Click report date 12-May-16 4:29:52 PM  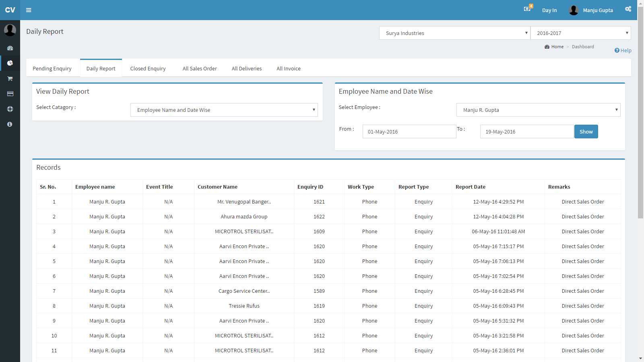click(498, 202)
